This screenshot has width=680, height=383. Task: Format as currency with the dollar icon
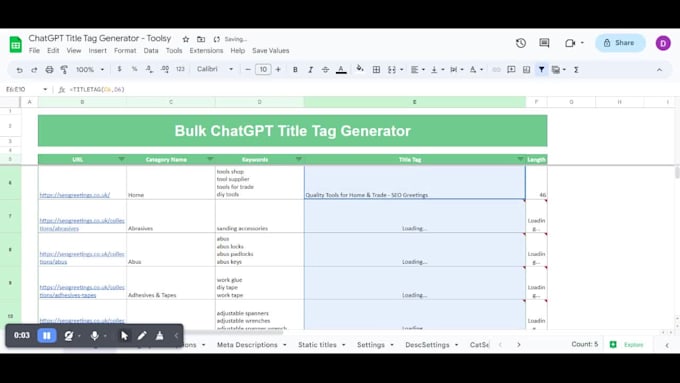(x=119, y=69)
